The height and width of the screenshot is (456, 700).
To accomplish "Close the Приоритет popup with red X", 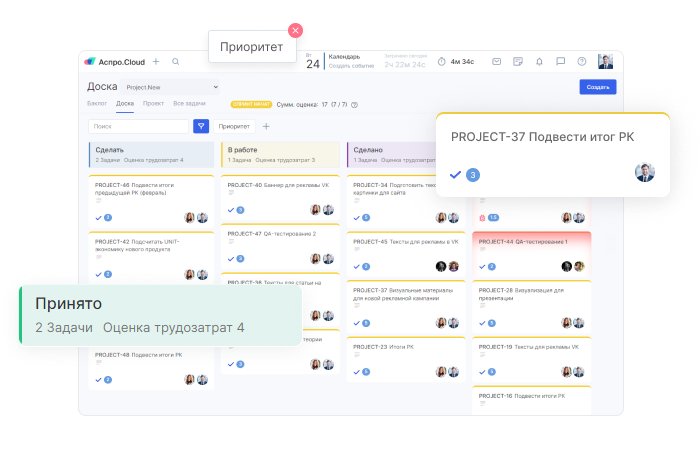I will pyautogui.click(x=295, y=30).
